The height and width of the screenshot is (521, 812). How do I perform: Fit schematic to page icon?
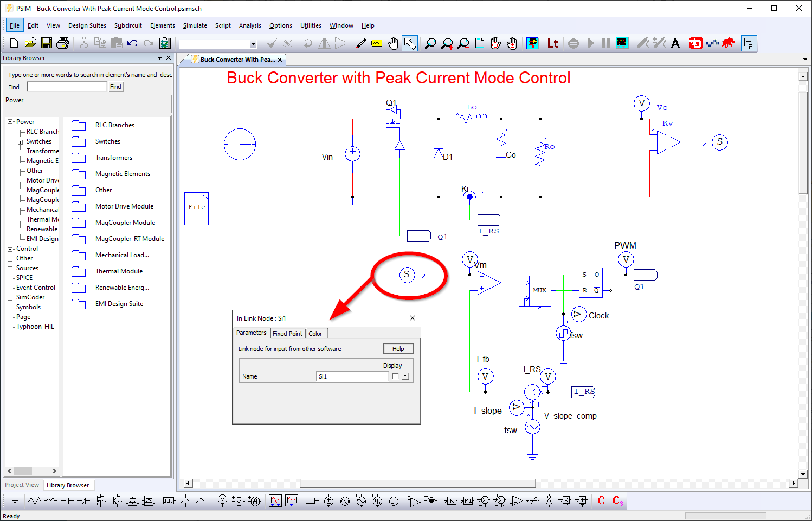pos(480,43)
